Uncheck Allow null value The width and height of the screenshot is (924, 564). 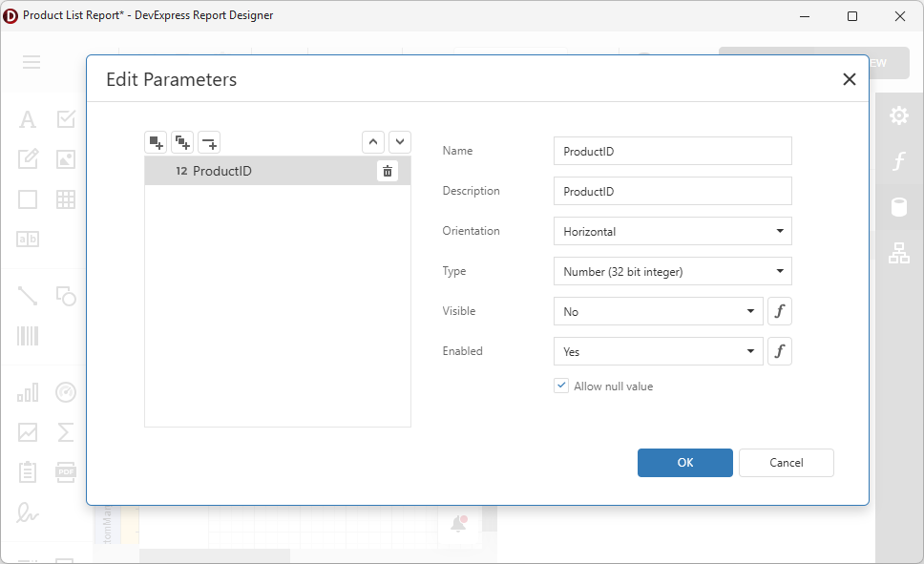coord(560,386)
